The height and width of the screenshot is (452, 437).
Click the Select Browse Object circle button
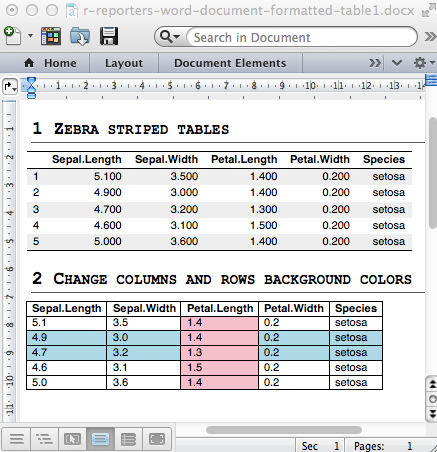(x=432, y=399)
